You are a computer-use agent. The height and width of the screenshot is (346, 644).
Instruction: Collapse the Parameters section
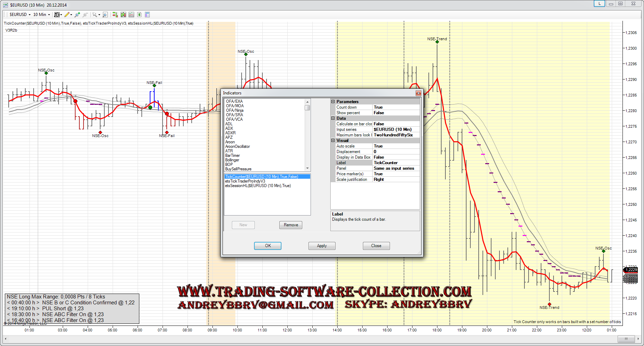coord(333,102)
